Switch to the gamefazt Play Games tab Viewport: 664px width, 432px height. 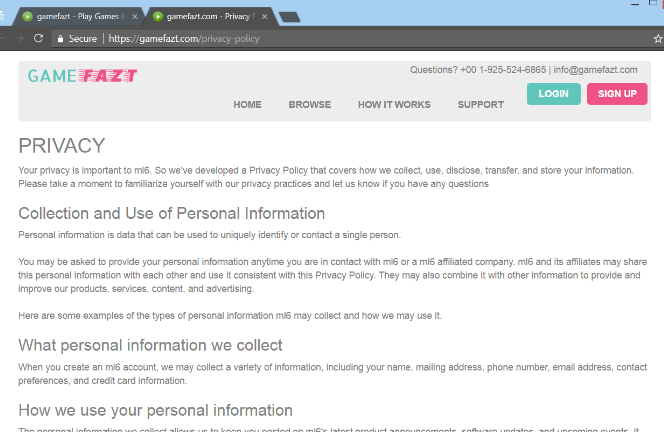[x=80, y=17]
